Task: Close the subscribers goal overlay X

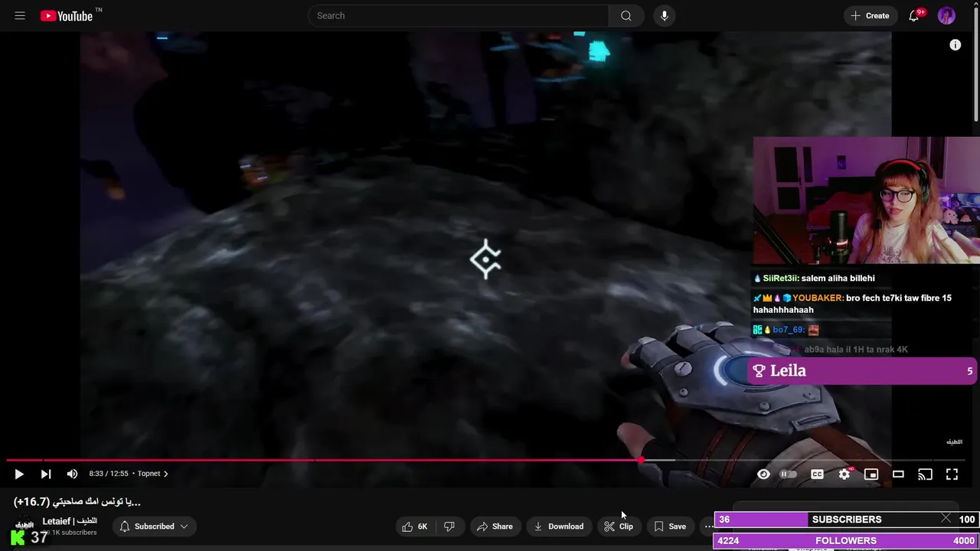Action: (x=946, y=518)
